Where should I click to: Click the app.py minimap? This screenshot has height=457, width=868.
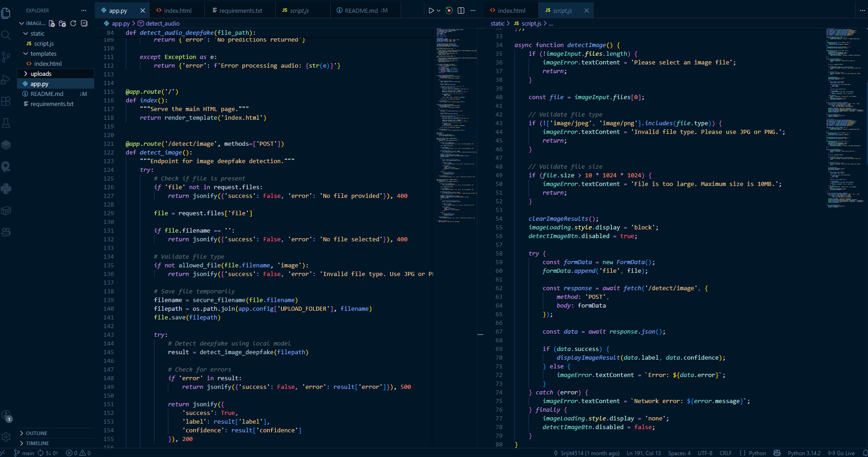[x=455, y=123]
